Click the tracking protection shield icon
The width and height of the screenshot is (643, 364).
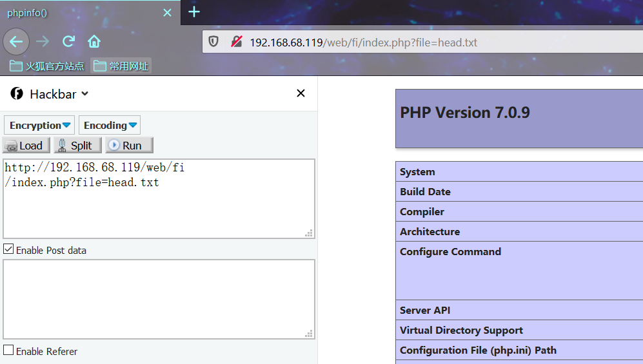pyautogui.click(x=213, y=41)
